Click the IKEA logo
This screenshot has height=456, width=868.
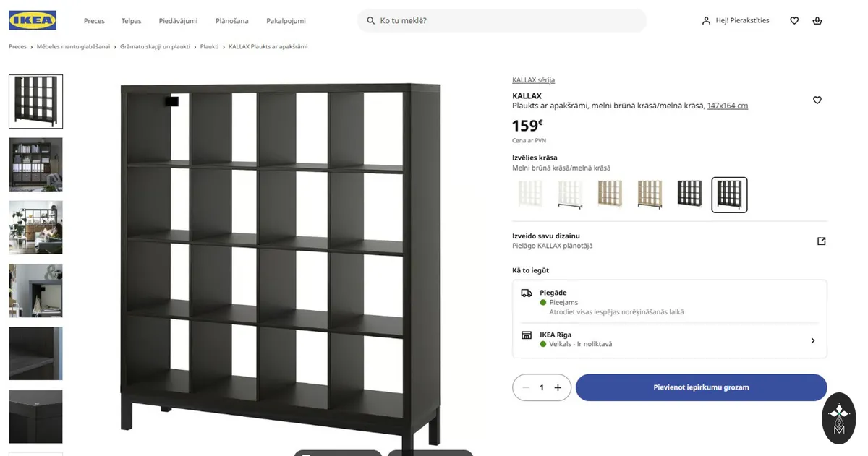(33, 20)
